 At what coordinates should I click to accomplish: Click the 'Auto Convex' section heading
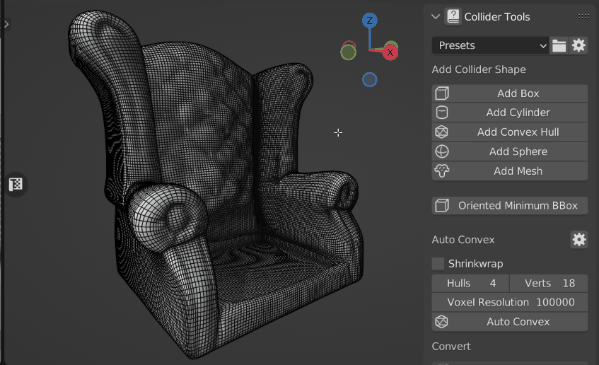(463, 240)
